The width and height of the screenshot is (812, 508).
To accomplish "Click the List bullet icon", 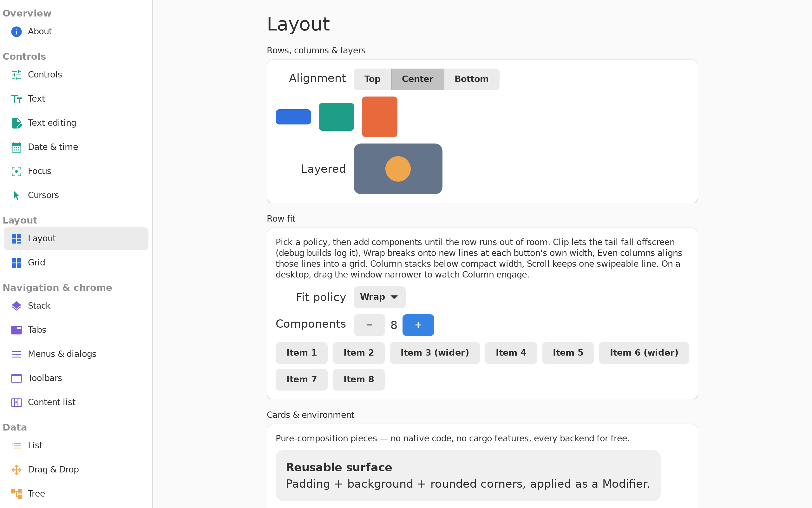I will [x=16, y=445].
